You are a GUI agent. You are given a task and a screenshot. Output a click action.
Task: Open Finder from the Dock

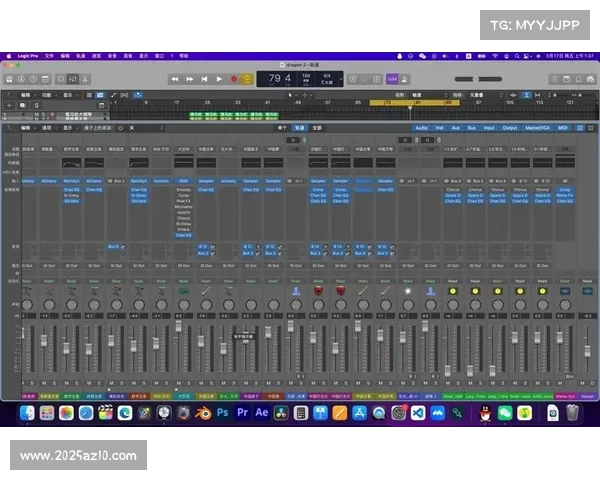coord(27,412)
